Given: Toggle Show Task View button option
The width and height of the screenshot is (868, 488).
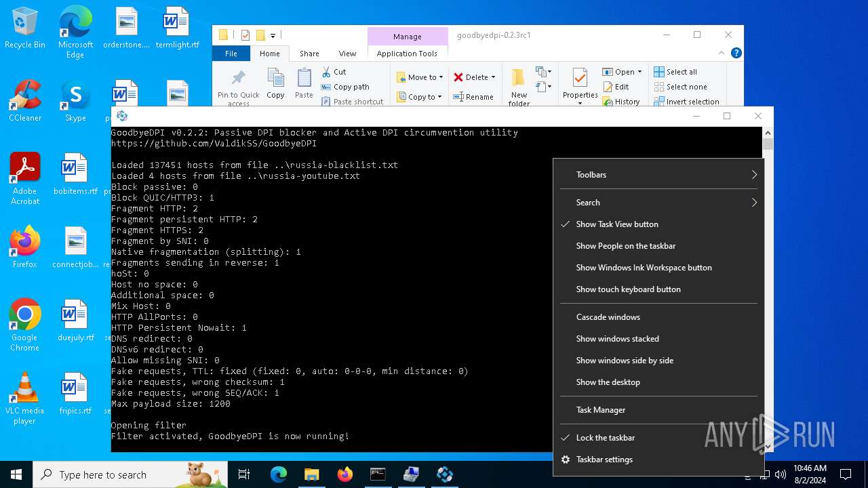Looking at the screenshot, I should [658, 224].
